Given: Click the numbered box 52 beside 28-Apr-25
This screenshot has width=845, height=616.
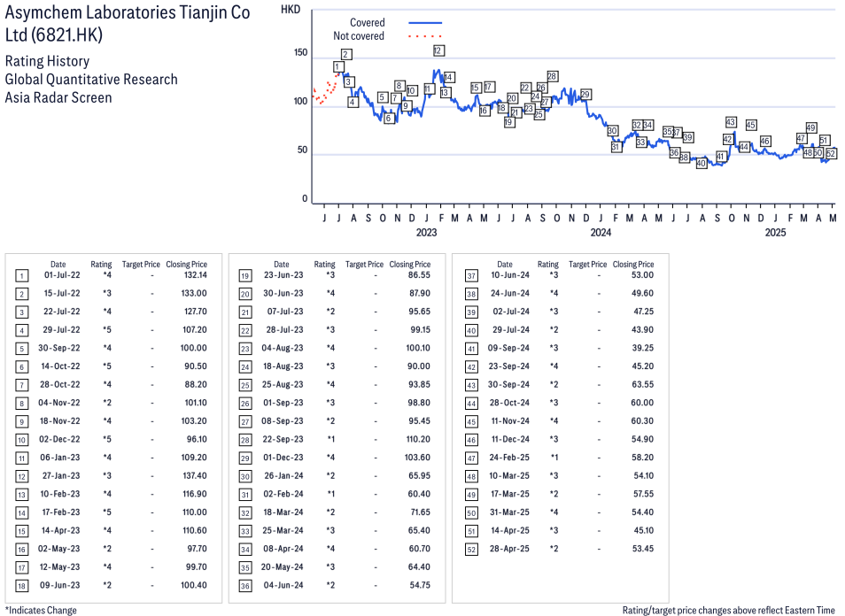Looking at the screenshot, I should 471,550.
